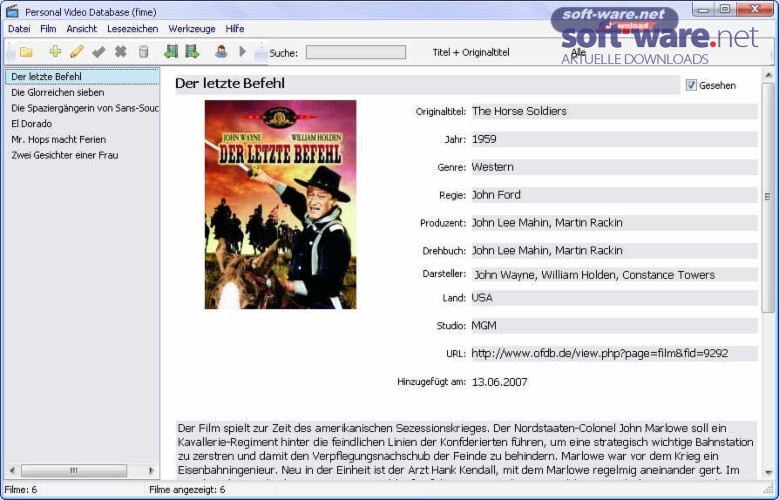Add a new film with the green plus

[x=55, y=51]
